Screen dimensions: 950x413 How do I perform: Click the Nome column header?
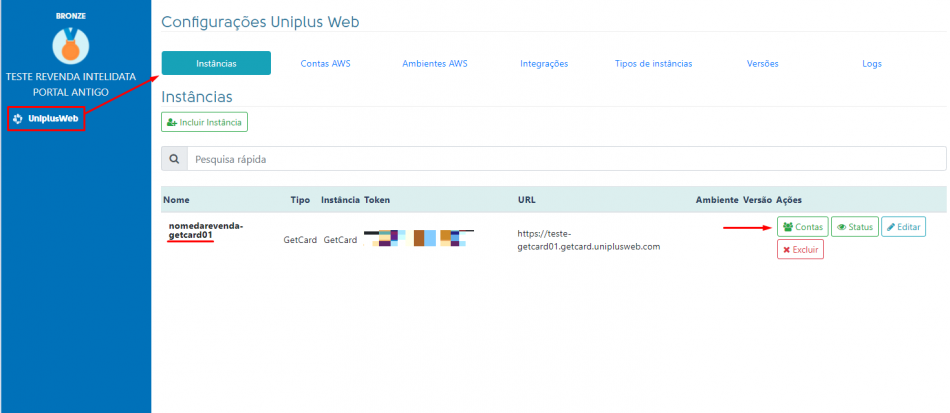176,200
